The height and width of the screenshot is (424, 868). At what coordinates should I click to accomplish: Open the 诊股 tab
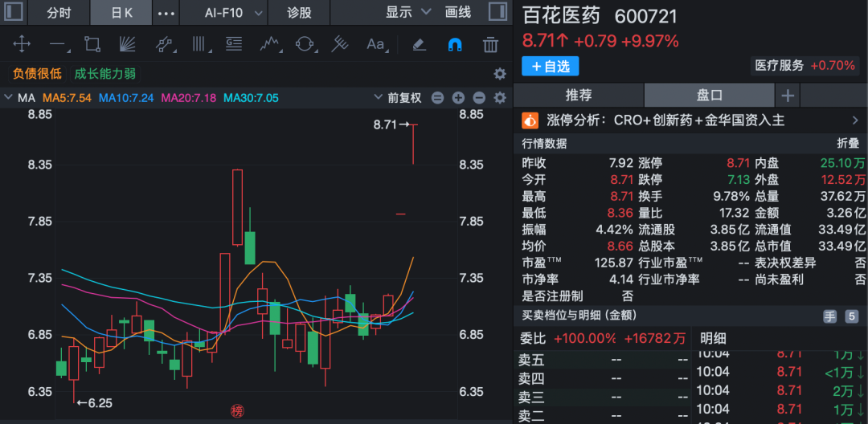pos(299,12)
